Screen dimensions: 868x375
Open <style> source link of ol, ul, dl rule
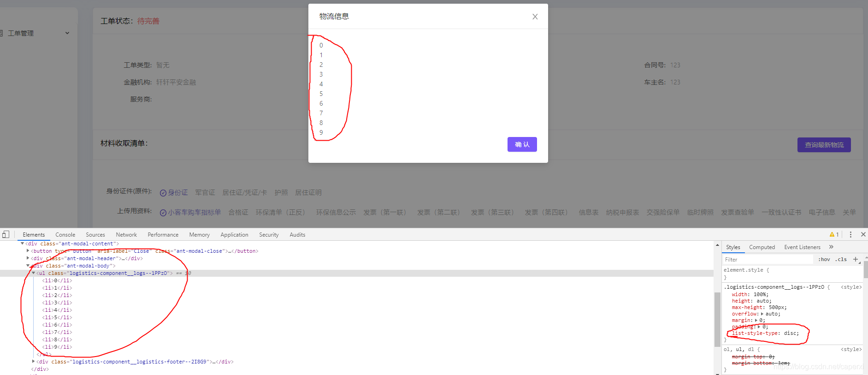[851, 349]
